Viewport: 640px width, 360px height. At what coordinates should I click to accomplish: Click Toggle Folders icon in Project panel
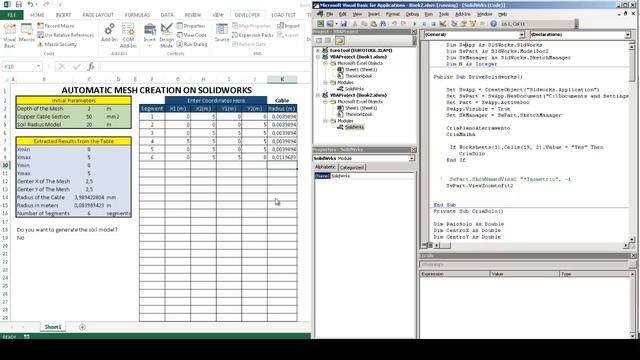click(x=340, y=40)
